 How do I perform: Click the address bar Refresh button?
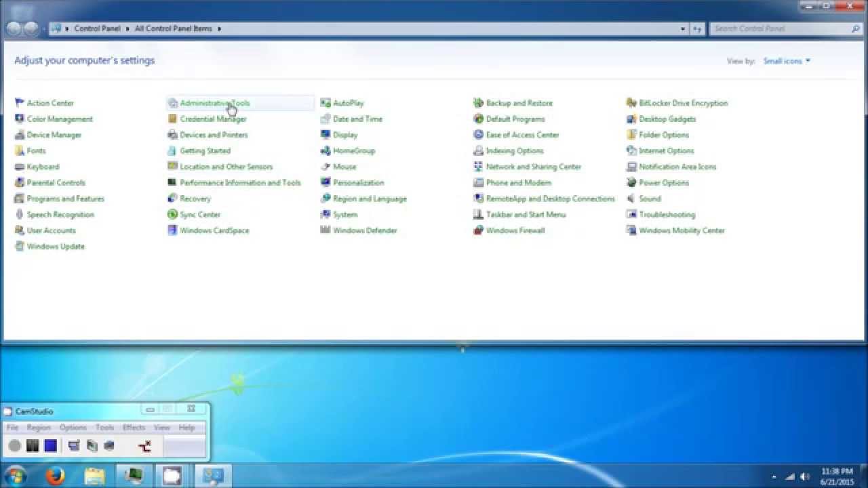698,28
